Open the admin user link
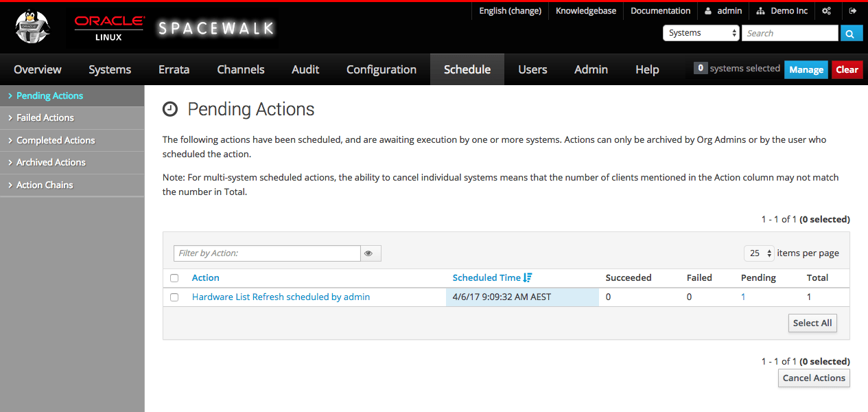Viewport: 868px width, 412px height. pyautogui.click(x=723, y=11)
